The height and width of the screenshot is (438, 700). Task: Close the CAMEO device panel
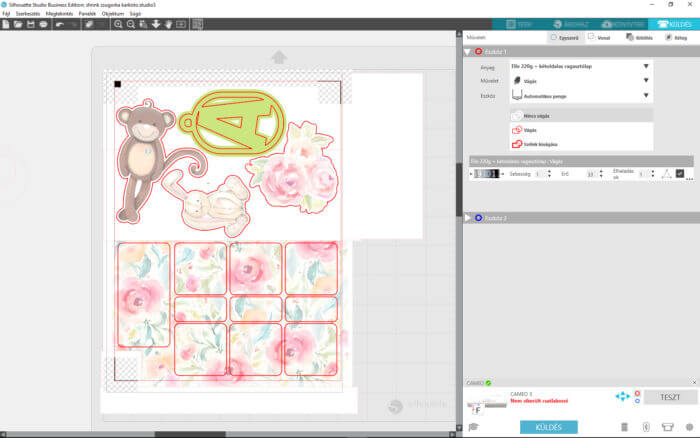[694, 382]
